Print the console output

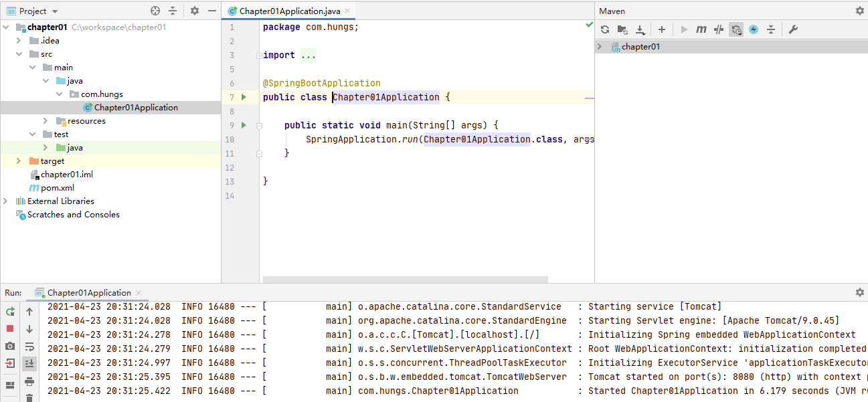[29, 381]
